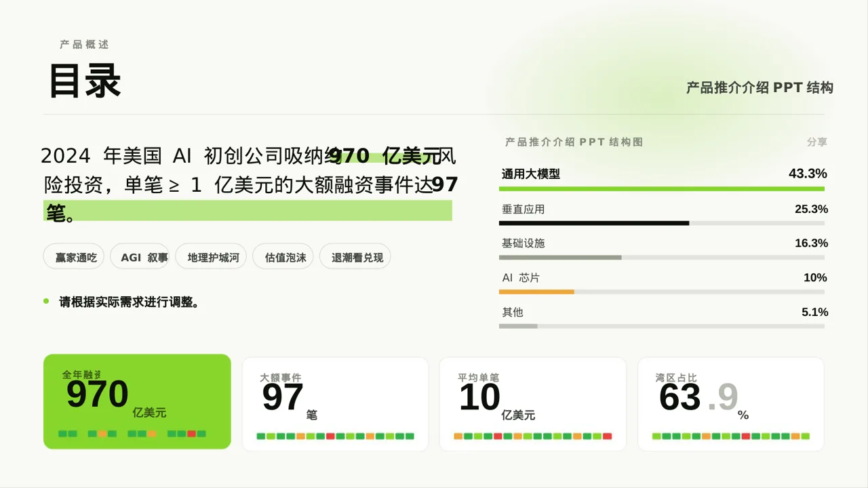The width and height of the screenshot is (868, 488).
Task: Click the colored squares strip in 湾区占比 card
Action: [x=731, y=436]
